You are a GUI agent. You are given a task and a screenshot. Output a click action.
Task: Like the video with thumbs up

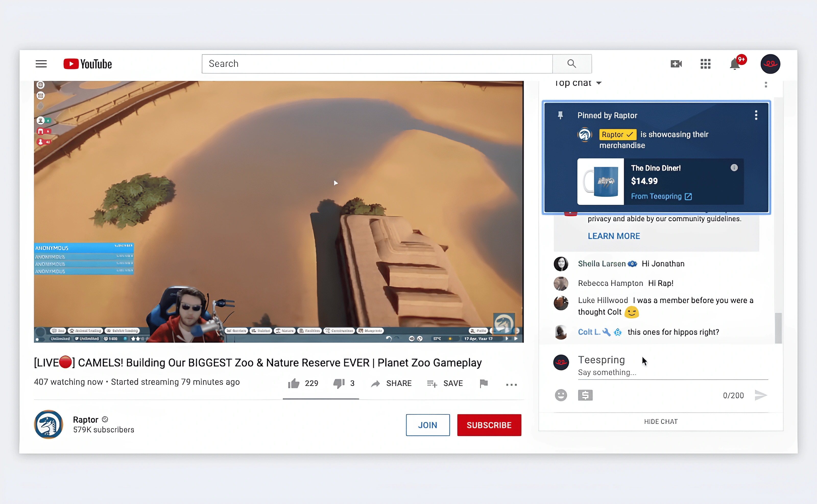click(x=294, y=383)
